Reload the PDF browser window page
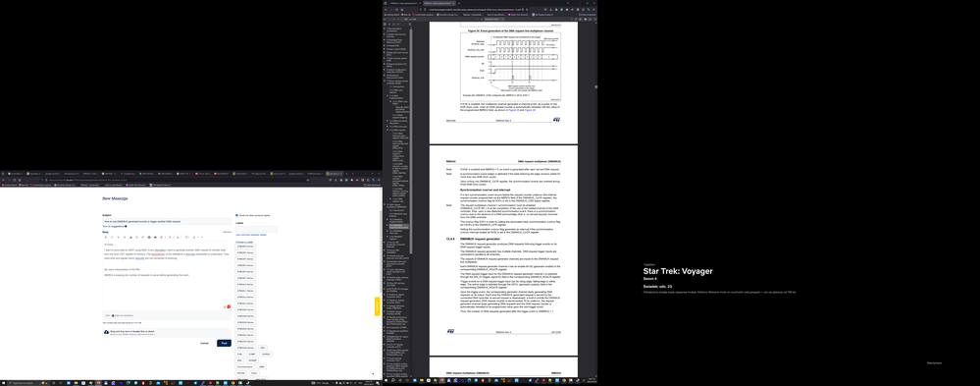The width and height of the screenshot is (980, 386). pyautogui.click(x=397, y=10)
